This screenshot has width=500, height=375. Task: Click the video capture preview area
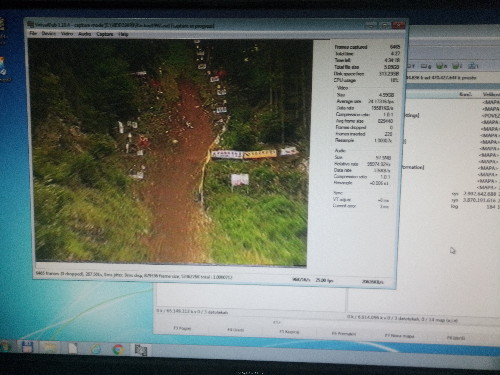[171, 152]
